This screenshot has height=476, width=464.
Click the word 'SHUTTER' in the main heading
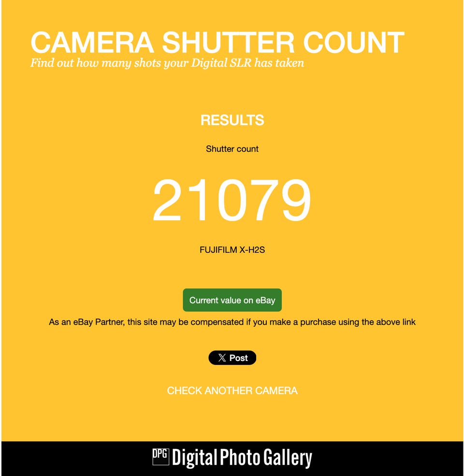point(228,42)
